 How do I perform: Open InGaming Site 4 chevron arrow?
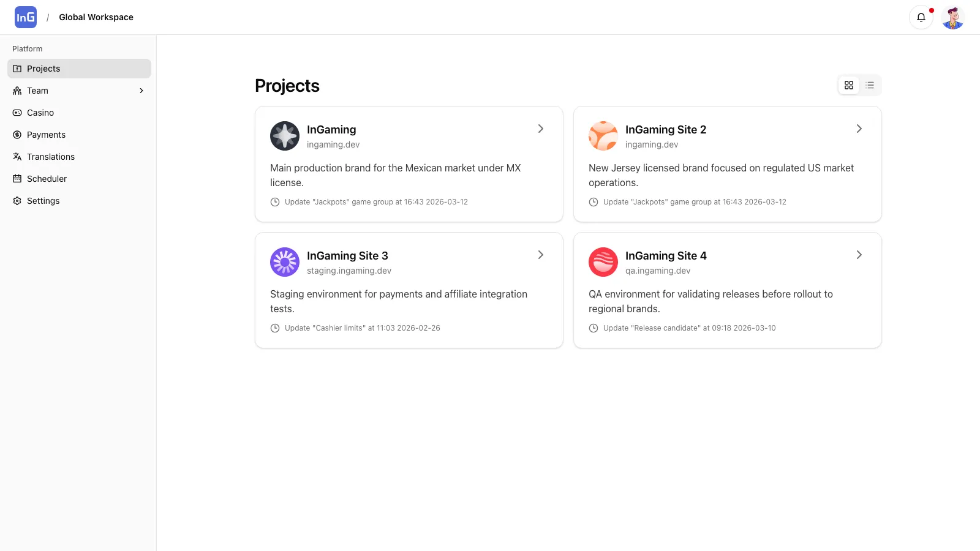859,255
